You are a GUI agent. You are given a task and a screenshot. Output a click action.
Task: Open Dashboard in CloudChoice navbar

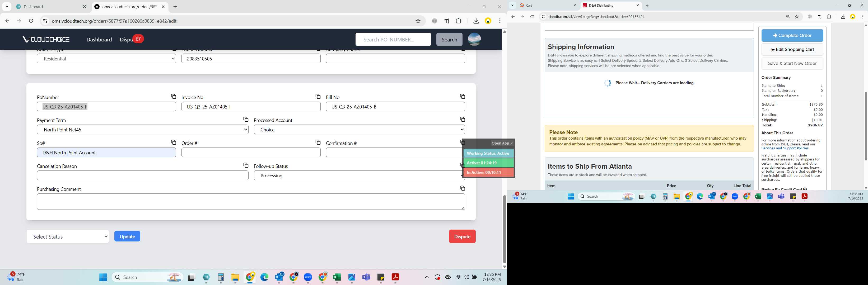(x=99, y=40)
